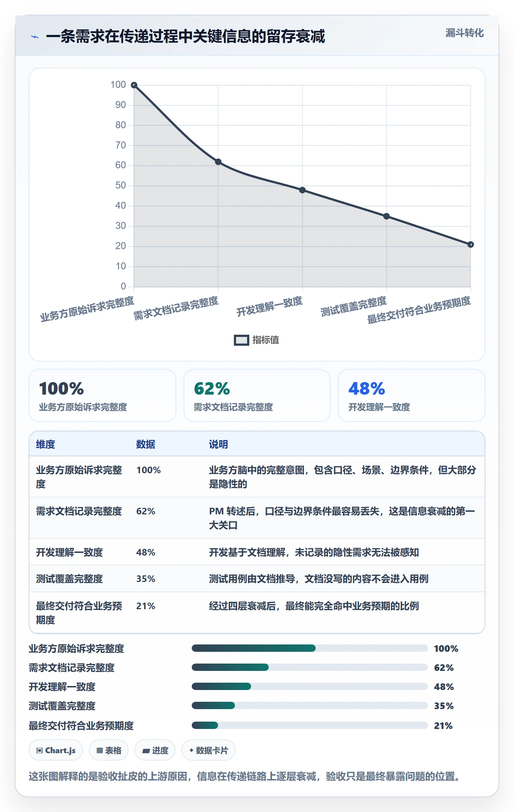The width and height of the screenshot is (514, 812).
Task: Click the 测试覆盖完整度 progress bar
Action: [x=310, y=705]
